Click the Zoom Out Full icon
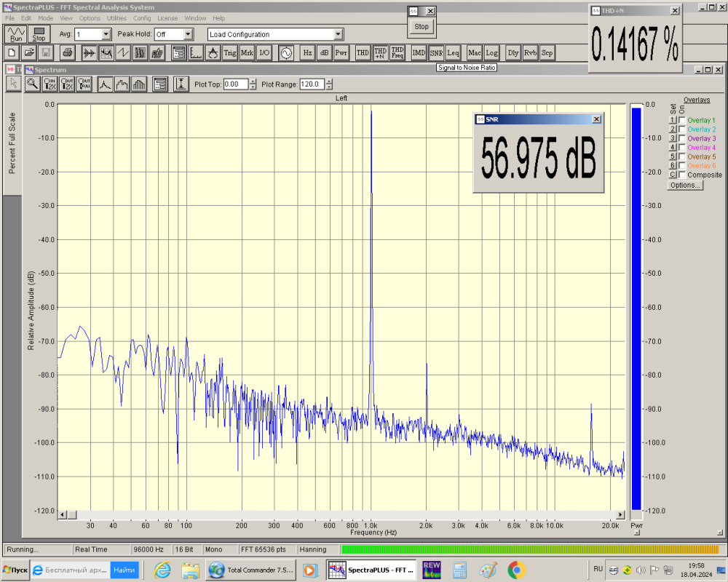This screenshot has width=728, height=582. point(84,84)
